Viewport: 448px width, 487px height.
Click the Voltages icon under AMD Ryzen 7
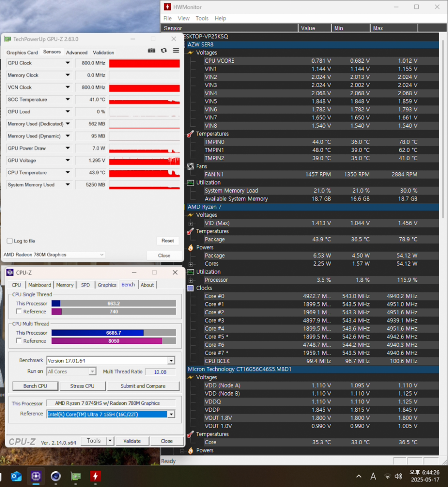click(191, 215)
